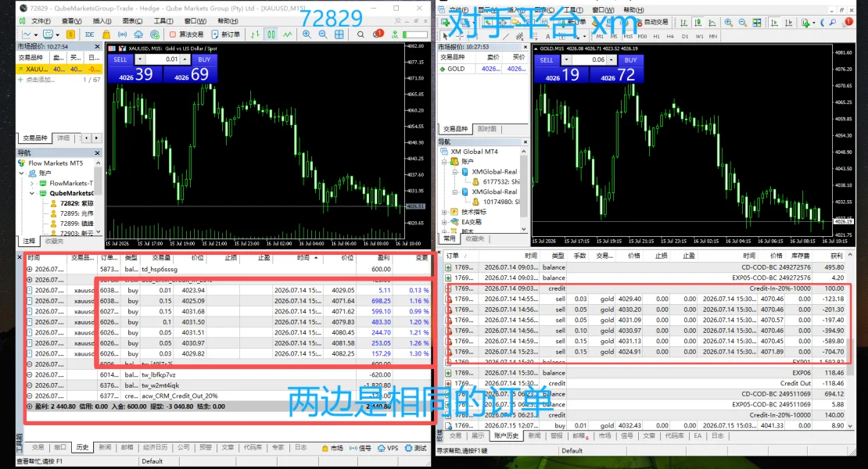Click the zoom out magnifier in the Qube toolbar
Image resolution: width=868 pixels, height=469 pixels.
323,34
